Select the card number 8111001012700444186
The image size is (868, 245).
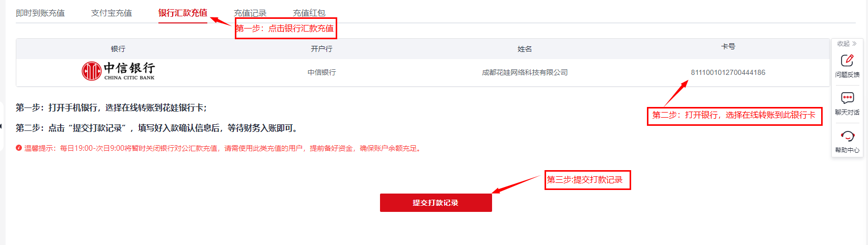[x=728, y=72]
